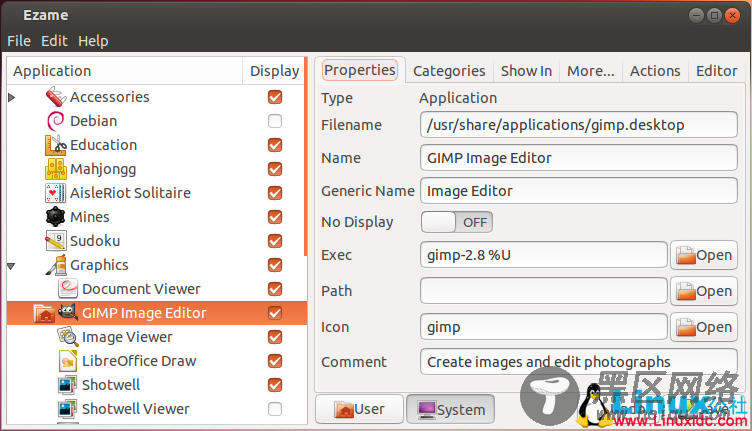Click Open button next to Path field
The image size is (752, 431).
point(704,291)
